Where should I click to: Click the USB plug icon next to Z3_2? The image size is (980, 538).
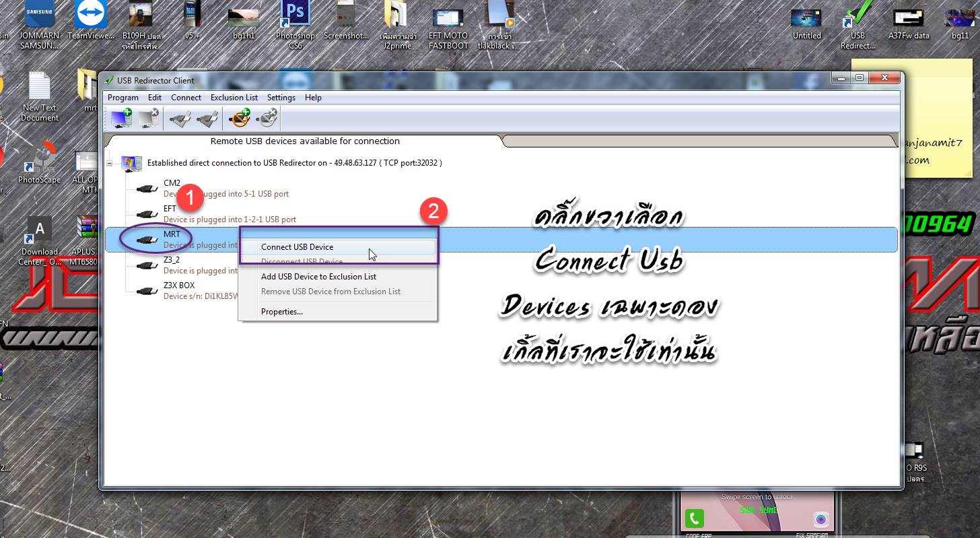coord(147,265)
